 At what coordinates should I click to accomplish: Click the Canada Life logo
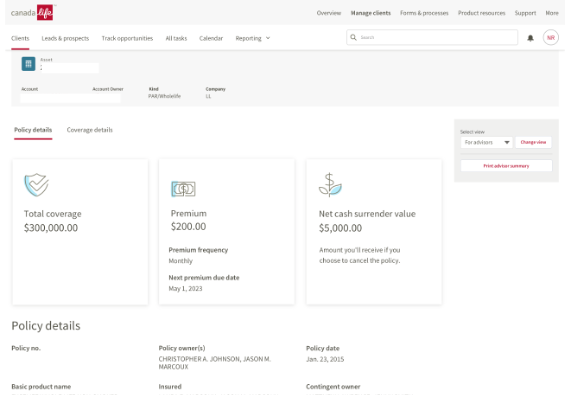pyautogui.click(x=33, y=13)
